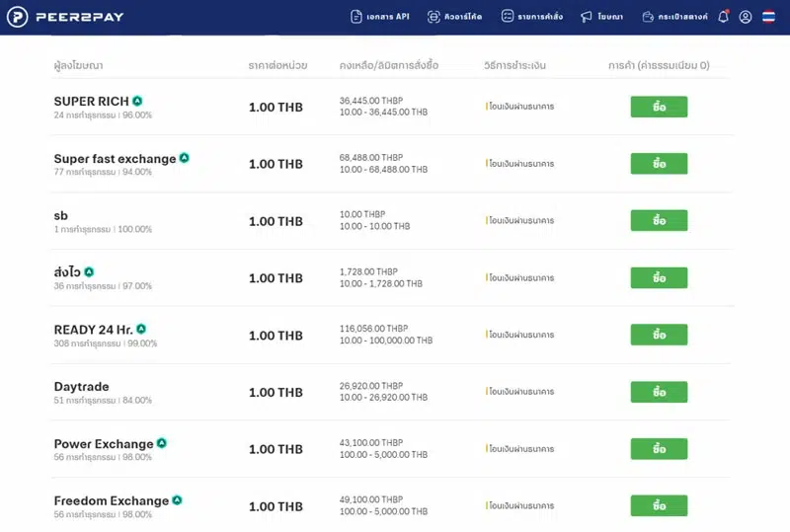Open the user profile icon

746,17
